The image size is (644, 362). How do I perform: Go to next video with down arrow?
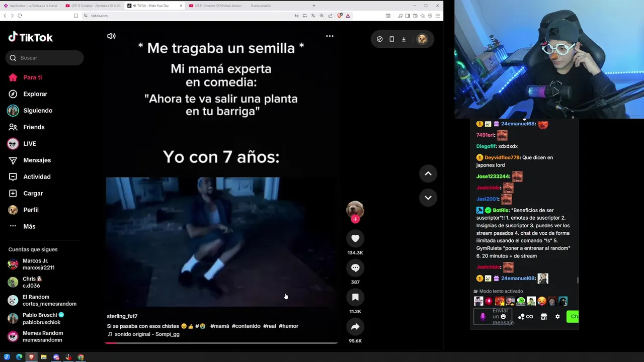[x=428, y=198]
